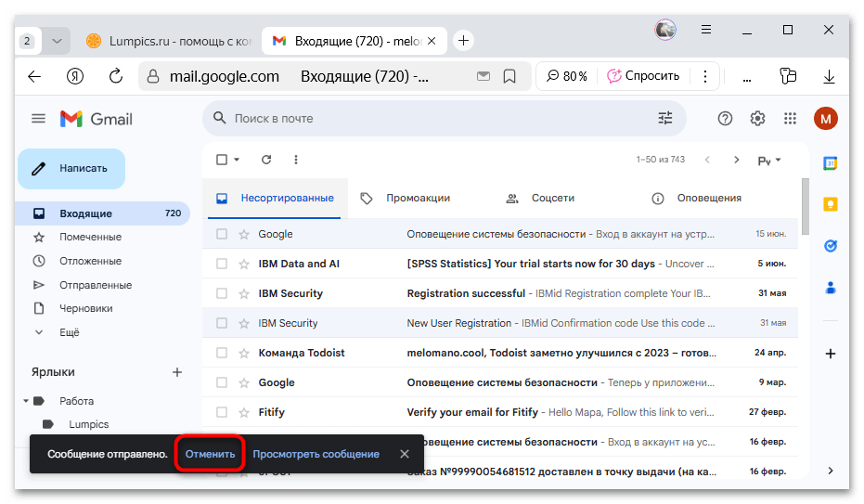This screenshot has height=504, width=864.
Task: Open the Работа label
Action: [x=76, y=401]
